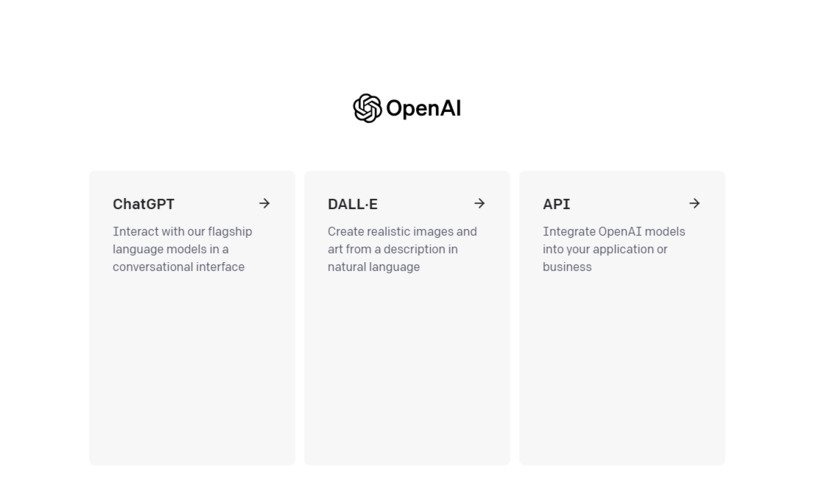Screen dimensions: 830x500
Task: Click 'into your application or' text line
Action: click(x=605, y=249)
